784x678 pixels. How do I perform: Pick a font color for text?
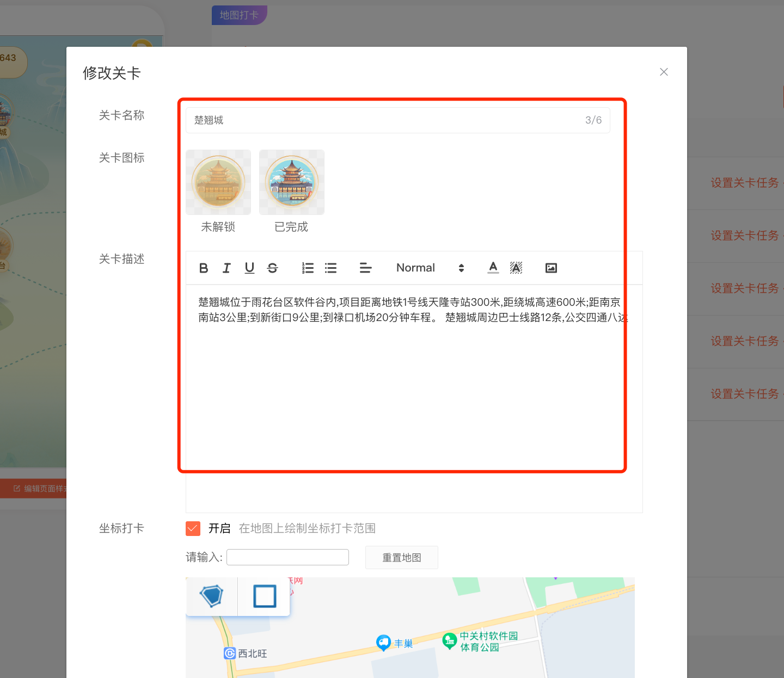pos(493,268)
